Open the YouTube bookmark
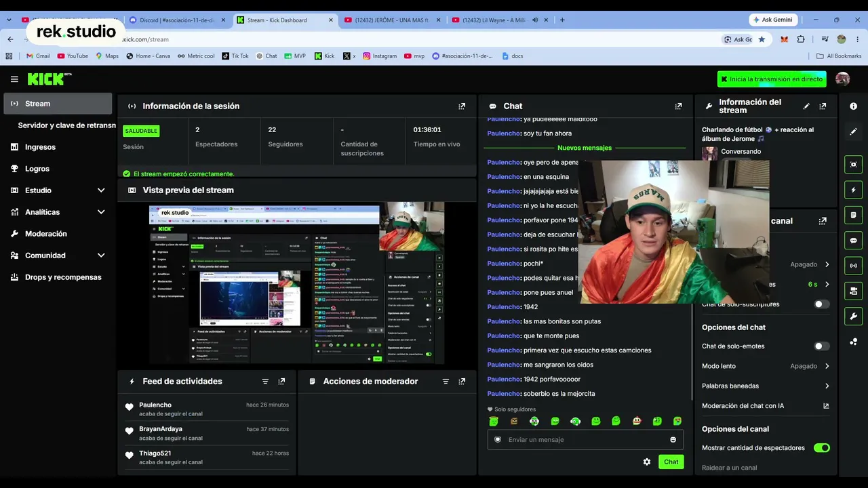 coord(73,56)
